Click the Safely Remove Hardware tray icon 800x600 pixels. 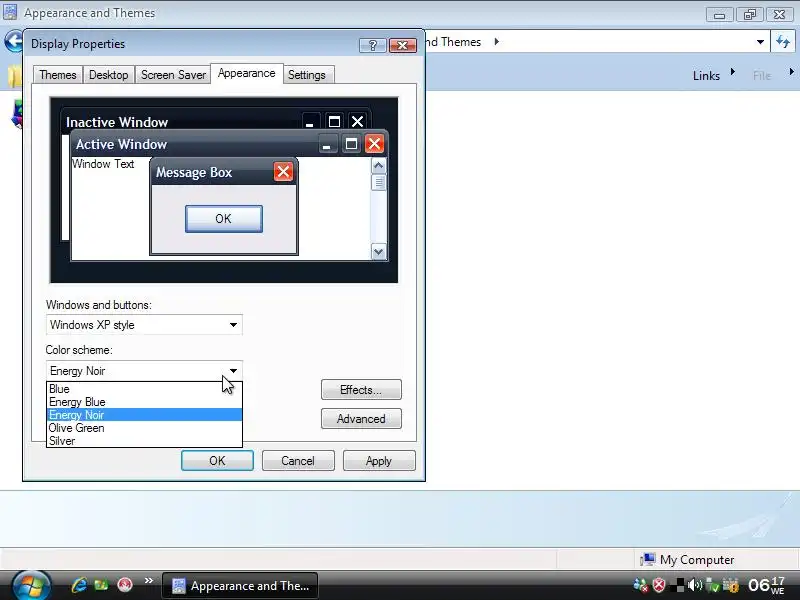pos(713,585)
